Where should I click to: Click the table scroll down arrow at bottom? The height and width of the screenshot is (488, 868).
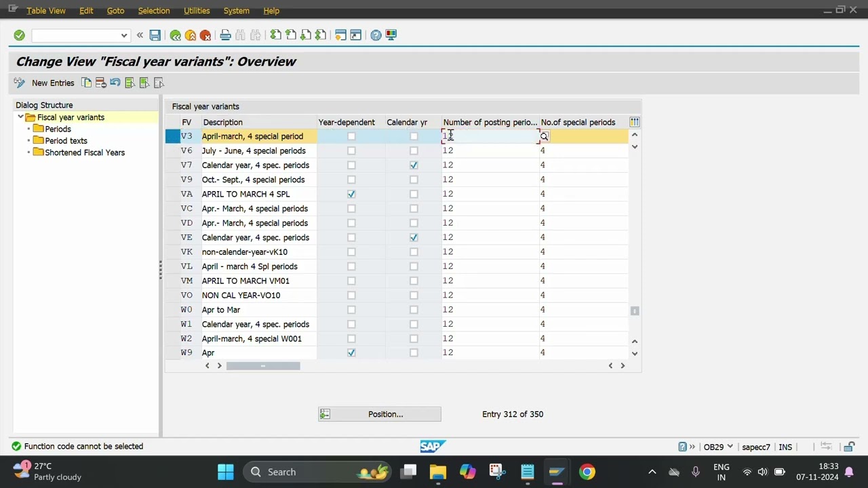[x=635, y=353]
